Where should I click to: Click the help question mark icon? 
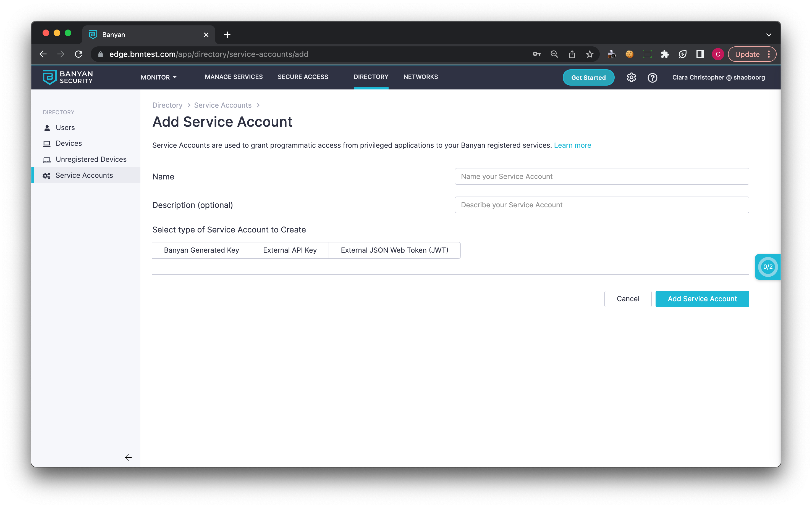click(652, 78)
